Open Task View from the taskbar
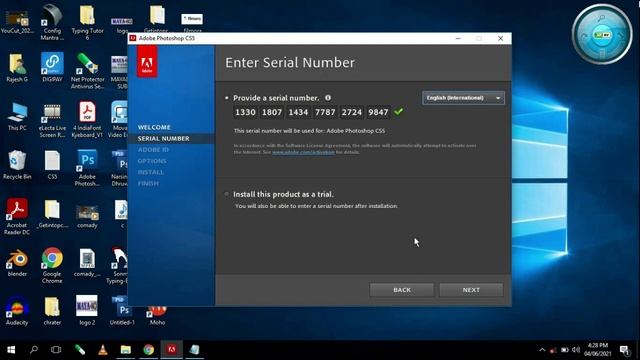640x360 pixels. pos(56,350)
